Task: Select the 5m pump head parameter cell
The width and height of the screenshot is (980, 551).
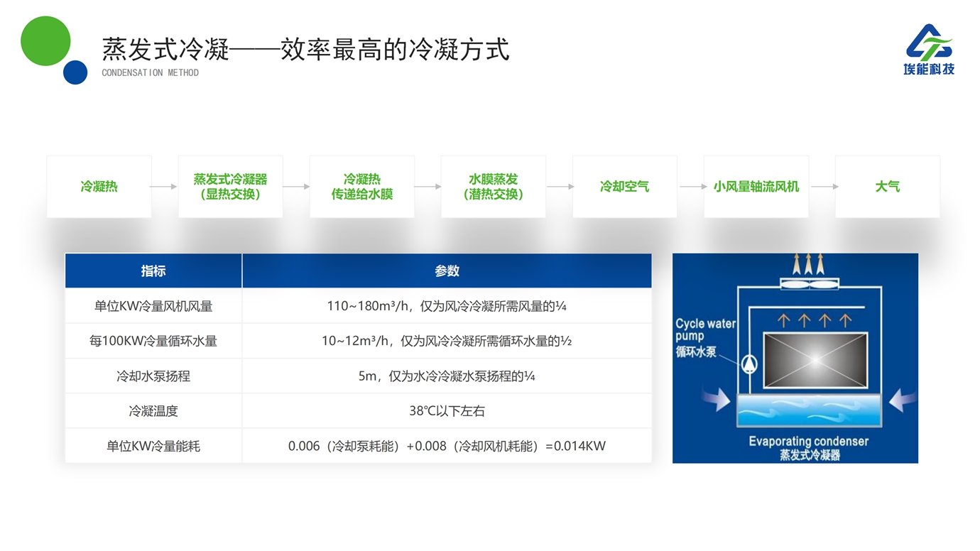Action: pos(447,376)
